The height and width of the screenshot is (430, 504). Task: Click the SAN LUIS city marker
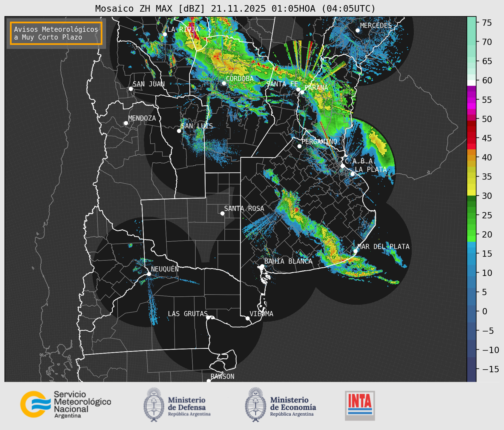tap(179, 131)
